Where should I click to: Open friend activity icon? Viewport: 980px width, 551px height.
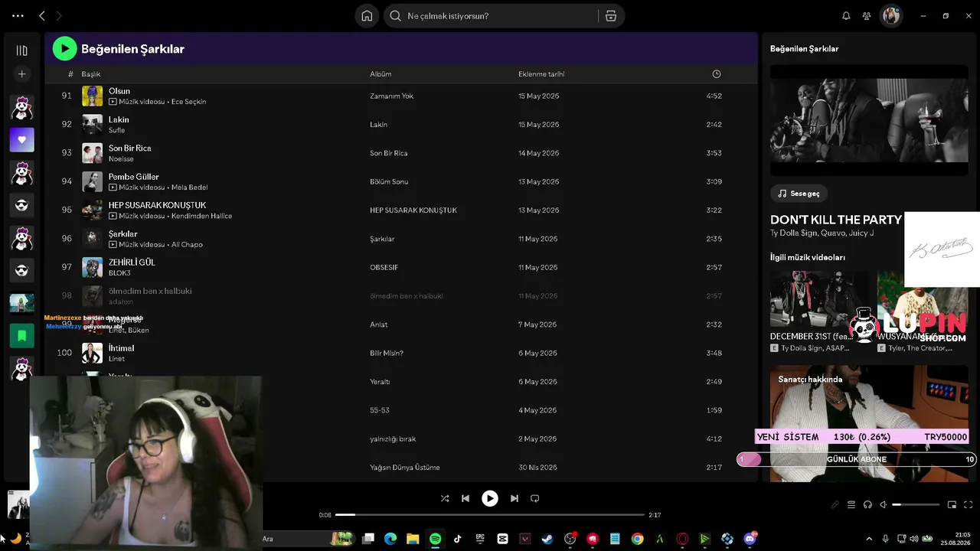pos(867,16)
